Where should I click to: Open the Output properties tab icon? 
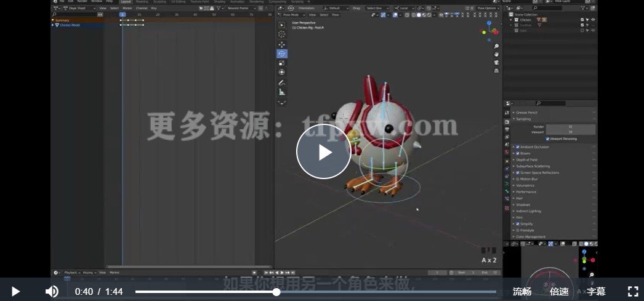coord(507,129)
